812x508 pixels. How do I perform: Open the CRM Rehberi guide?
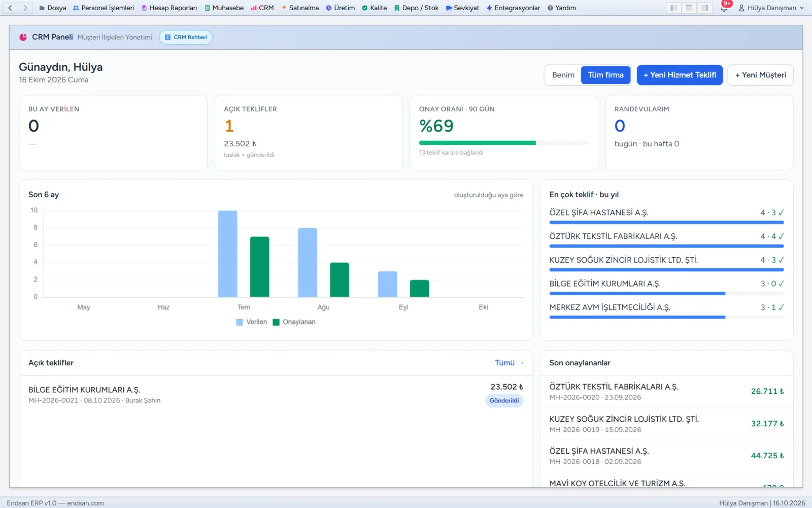(x=186, y=37)
